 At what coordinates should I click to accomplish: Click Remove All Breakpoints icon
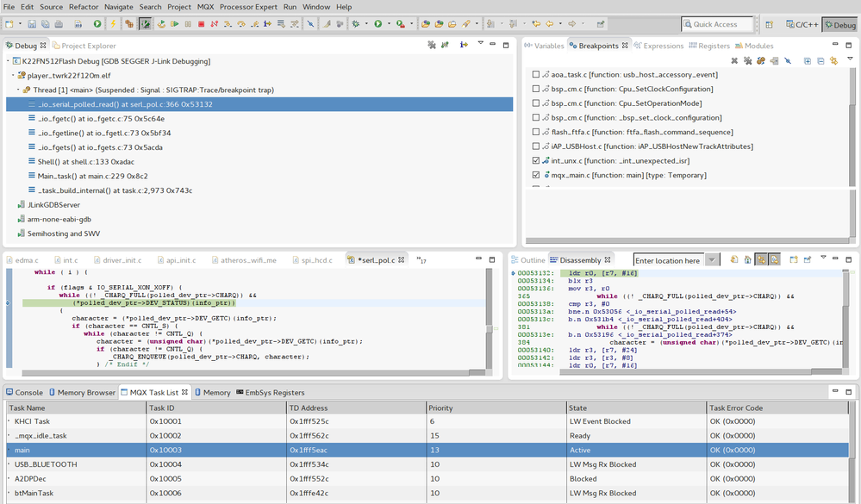pos(748,61)
